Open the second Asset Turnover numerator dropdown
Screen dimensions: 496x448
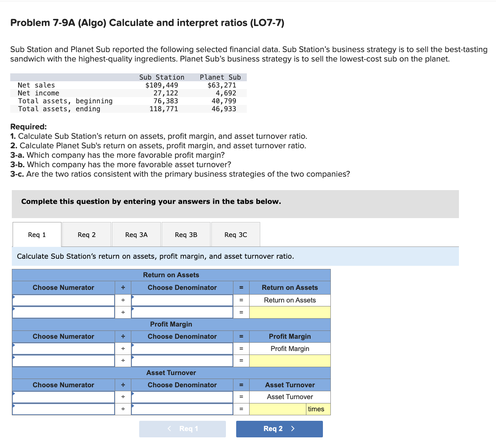coord(63,409)
